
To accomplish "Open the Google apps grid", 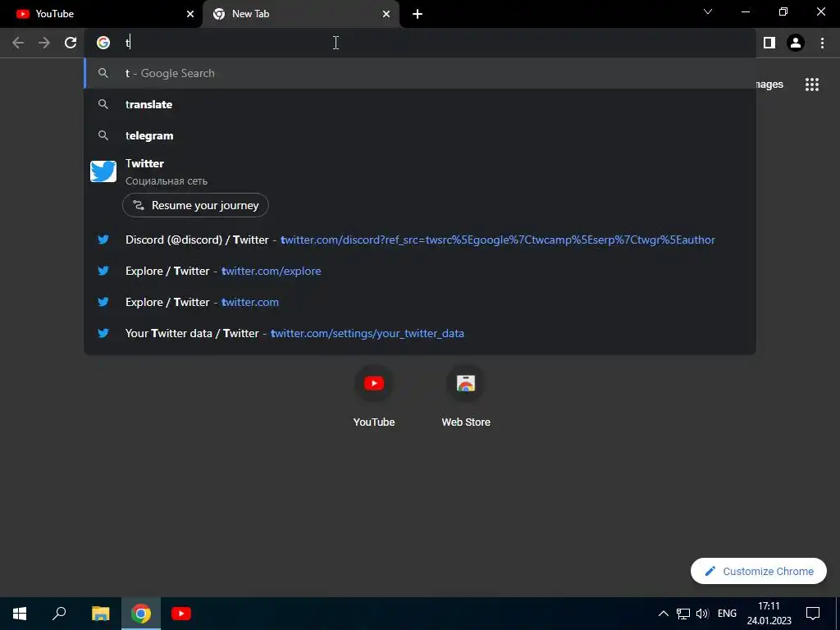I will click(x=812, y=84).
